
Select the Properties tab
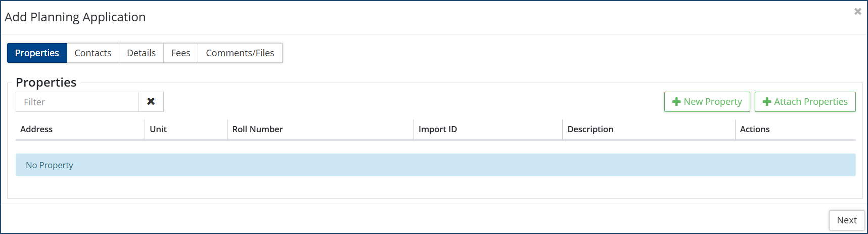[x=37, y=53]
